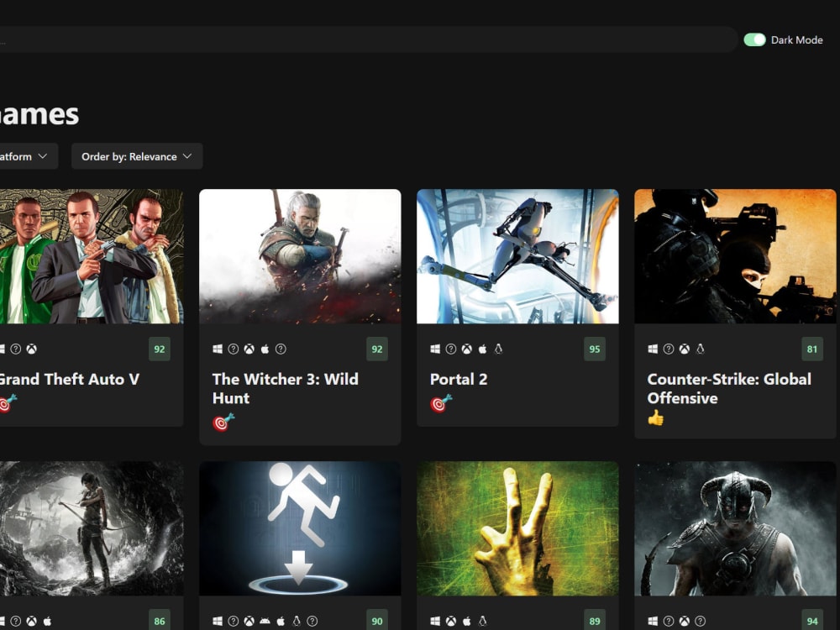Viewport: 840px width, 630px height.
Task: Click the Dark Mode text label
Action: coord(796,39)
